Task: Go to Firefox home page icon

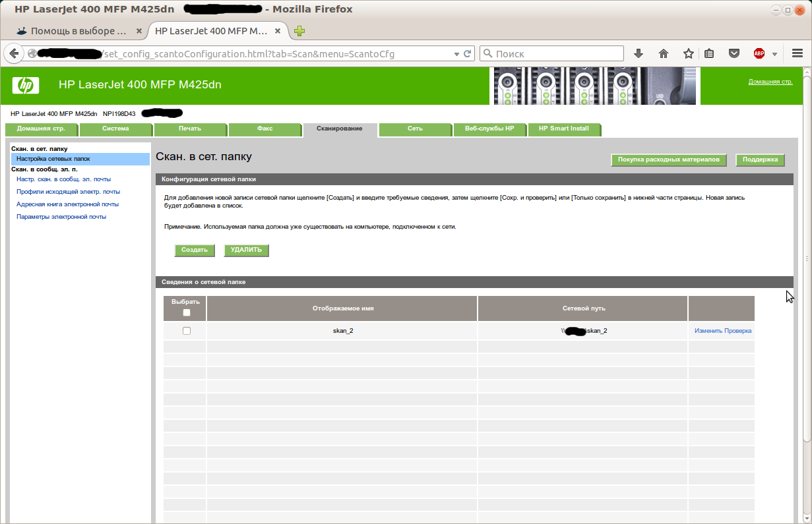Action: 664,53
